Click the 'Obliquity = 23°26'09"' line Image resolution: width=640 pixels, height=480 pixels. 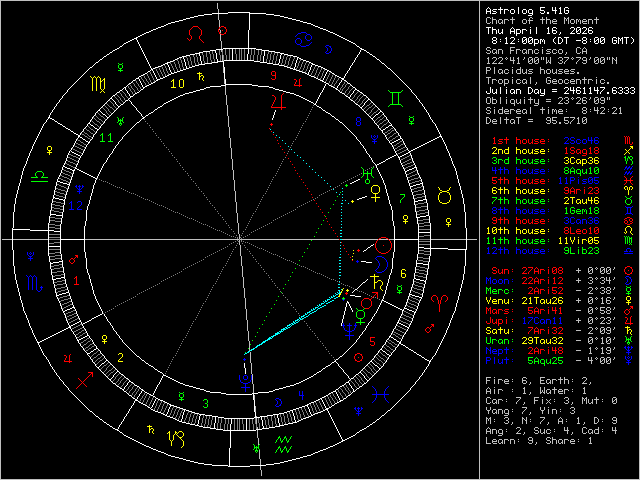(548, 101)
